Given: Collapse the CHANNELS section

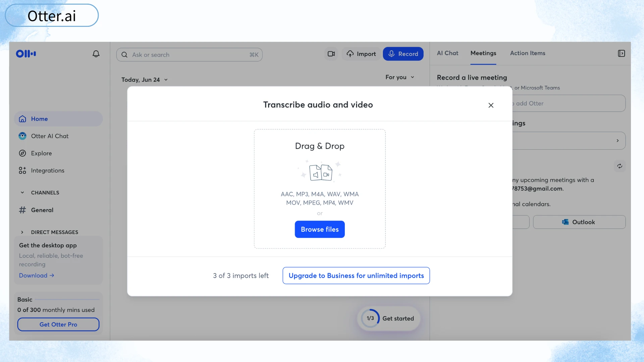Looking at the screenshot, I should click(22, 192).
